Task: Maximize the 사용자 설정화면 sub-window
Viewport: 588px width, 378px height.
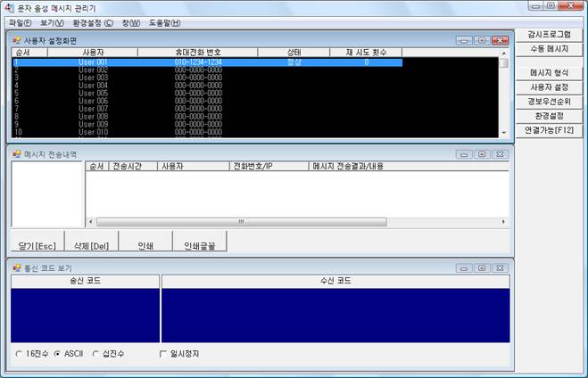Action: click(481, 40)
